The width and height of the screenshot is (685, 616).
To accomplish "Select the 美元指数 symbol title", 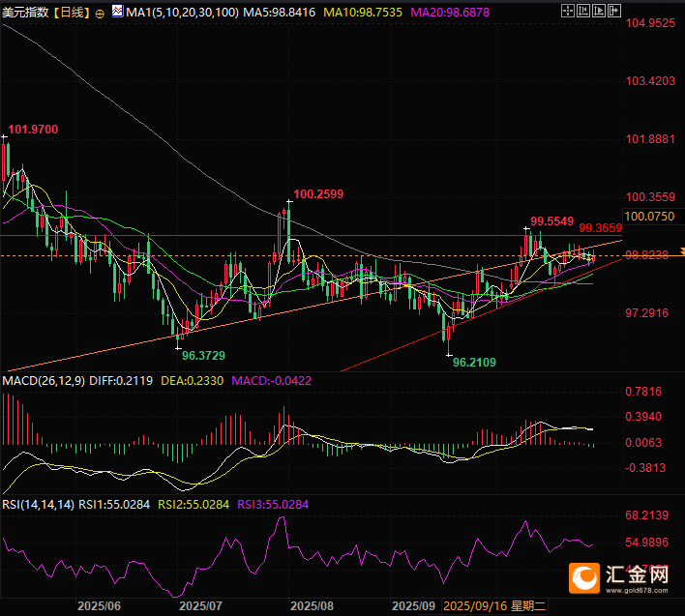I will (26, 13).
